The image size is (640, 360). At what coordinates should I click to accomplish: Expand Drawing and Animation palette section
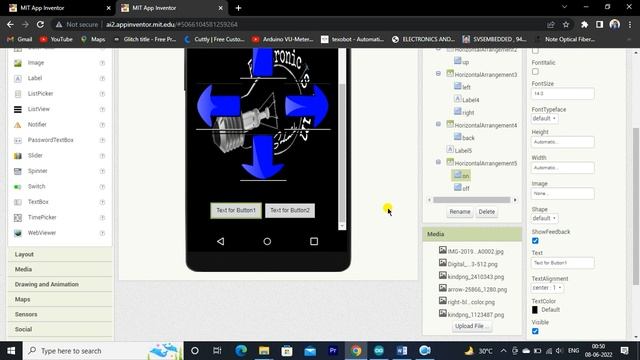(60, 284)
